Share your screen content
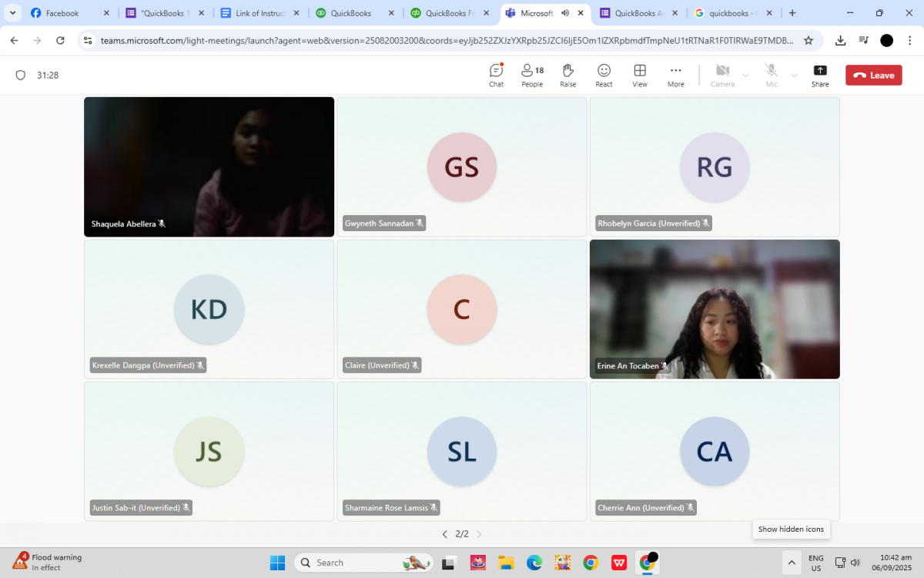The width and height of the screenshot is (924, 578). coord(820,75)
